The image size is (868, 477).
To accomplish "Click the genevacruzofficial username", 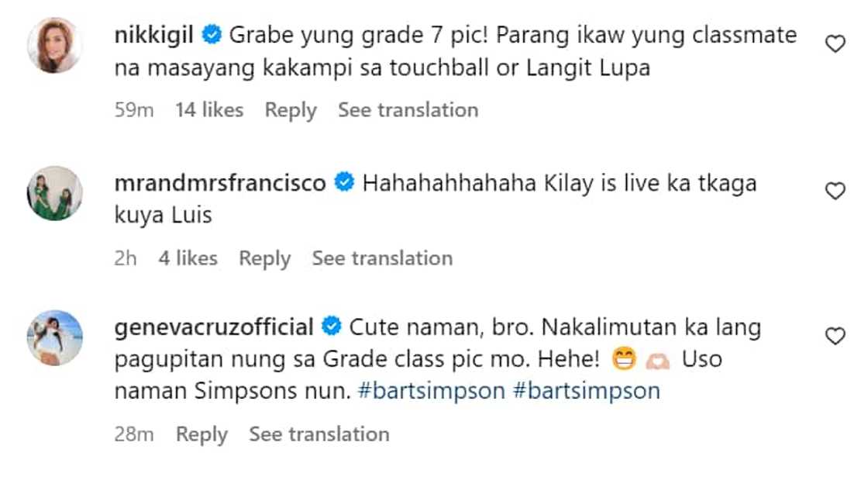I will [214, 327].
